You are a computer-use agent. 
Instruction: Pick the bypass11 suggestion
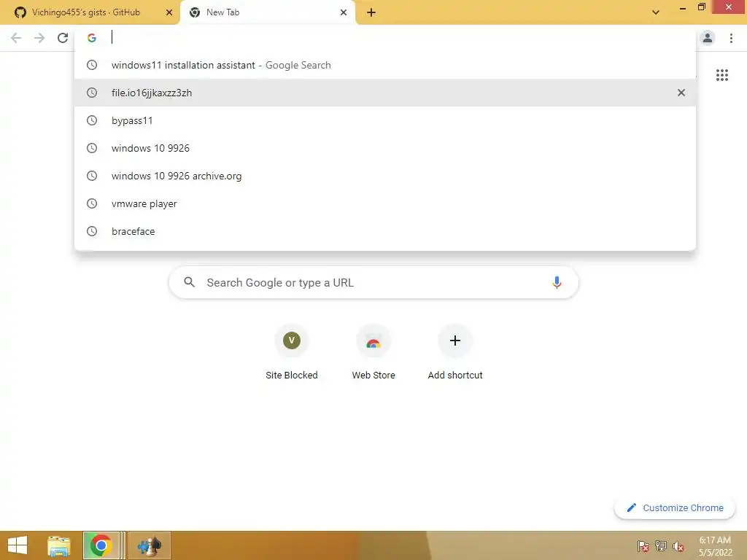[x=385, y=120]
